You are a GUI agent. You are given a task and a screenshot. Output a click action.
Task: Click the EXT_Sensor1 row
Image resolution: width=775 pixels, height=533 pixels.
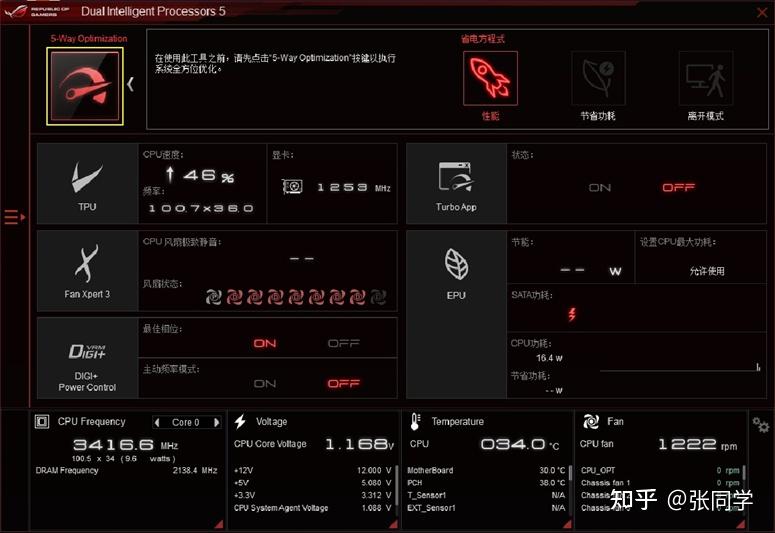pos(486,508)
